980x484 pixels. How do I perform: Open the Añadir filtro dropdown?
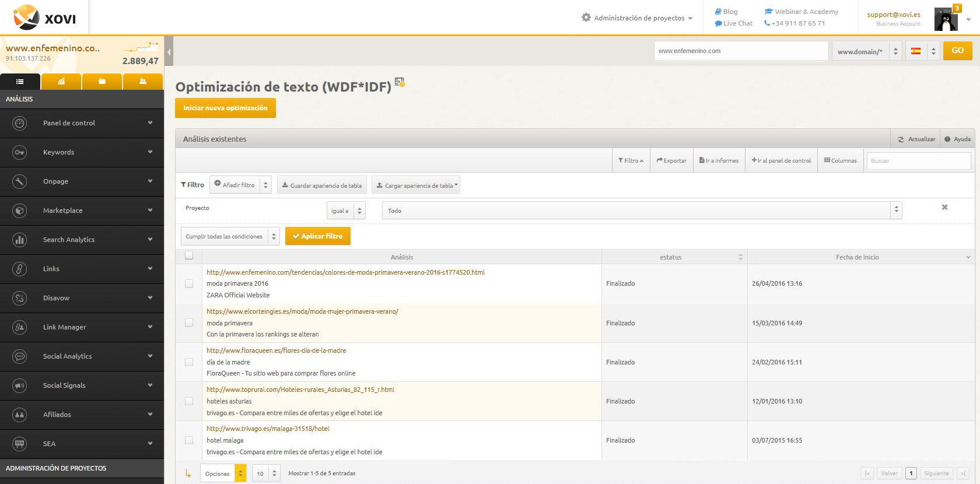tap(240, 185)
